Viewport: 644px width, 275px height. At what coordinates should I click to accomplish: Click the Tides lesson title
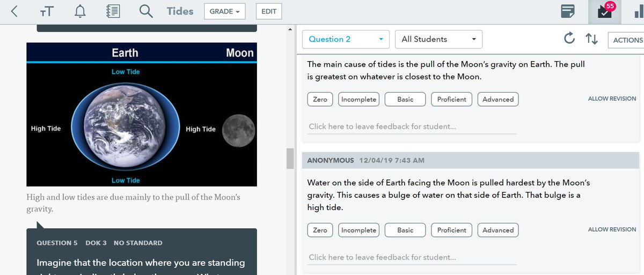click(x=180, y=11)
